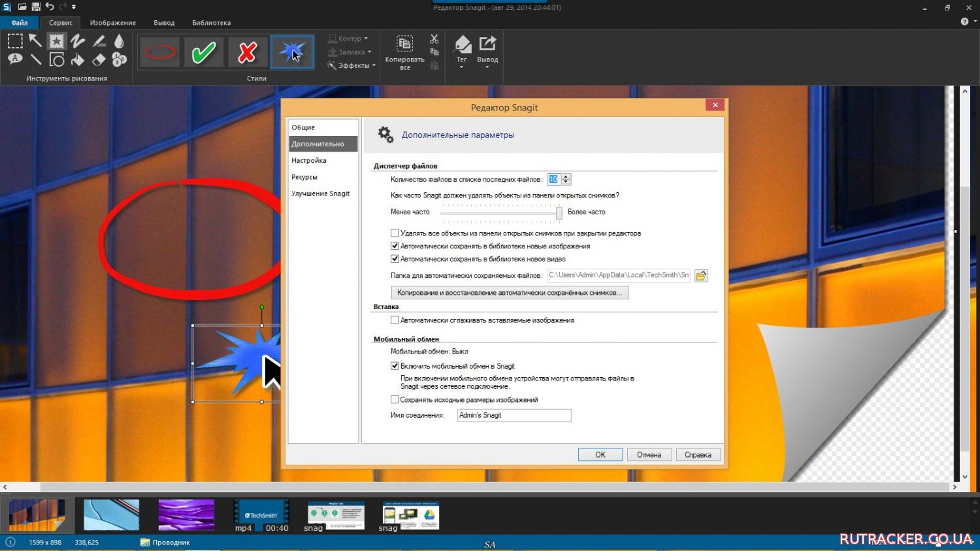Click the recent files count field
Screen dimensions: 980x551
[554, 179]
